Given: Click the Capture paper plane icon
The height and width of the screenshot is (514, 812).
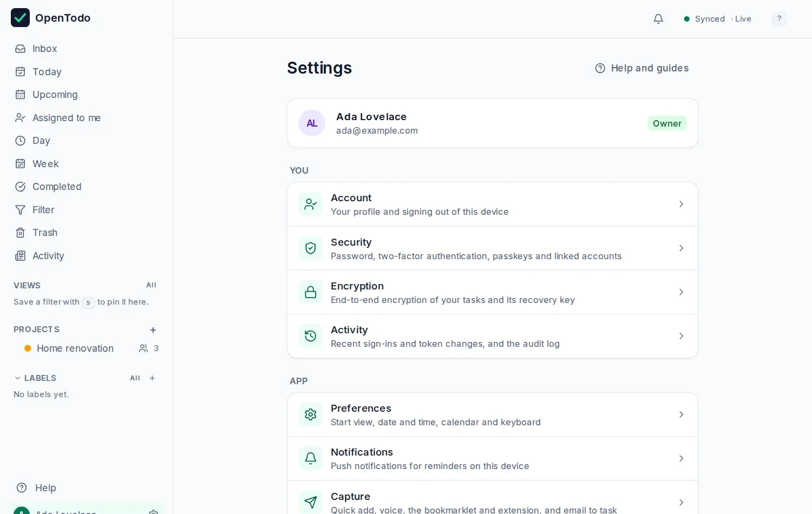Looking at the screenshot, I should tap(311, 503).
